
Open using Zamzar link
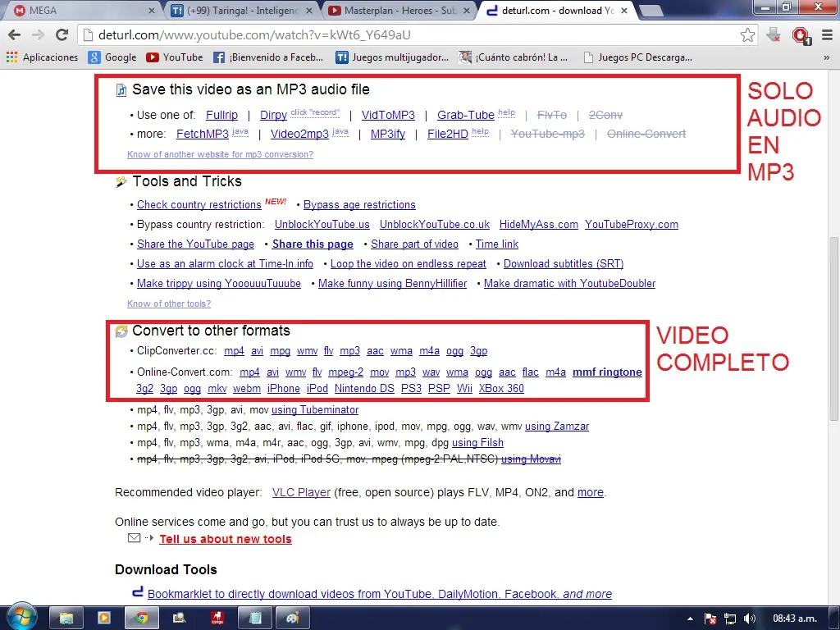click(x=557, y=427)
